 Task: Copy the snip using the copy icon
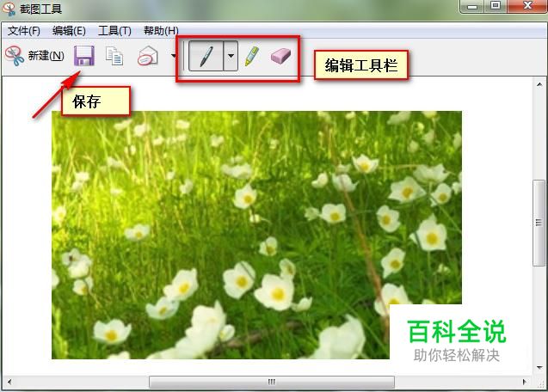114,56
